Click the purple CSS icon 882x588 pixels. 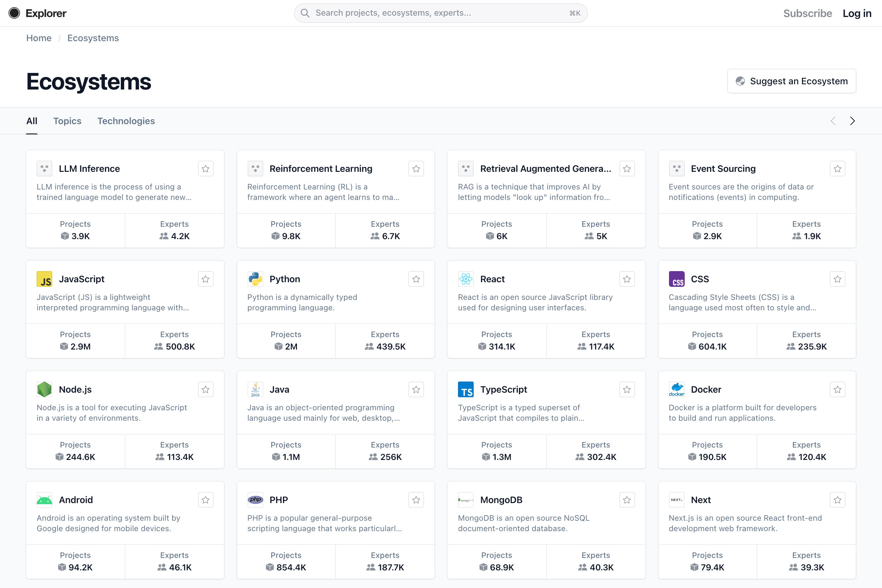pos(677,279)
